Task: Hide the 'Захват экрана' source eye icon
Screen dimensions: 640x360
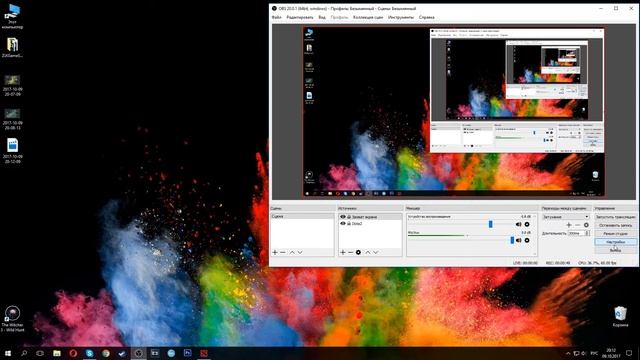Action: [343, 217]
